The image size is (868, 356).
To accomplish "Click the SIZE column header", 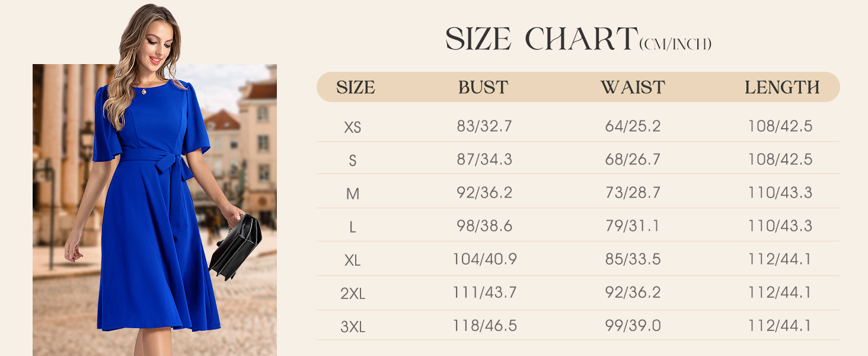I will [x=356, y=88].
